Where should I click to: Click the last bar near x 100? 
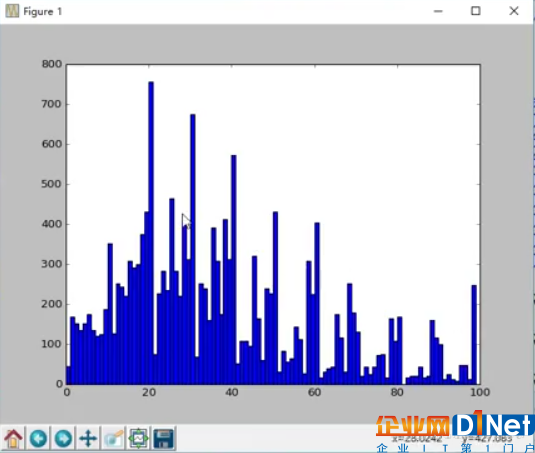tap(474, 335)
